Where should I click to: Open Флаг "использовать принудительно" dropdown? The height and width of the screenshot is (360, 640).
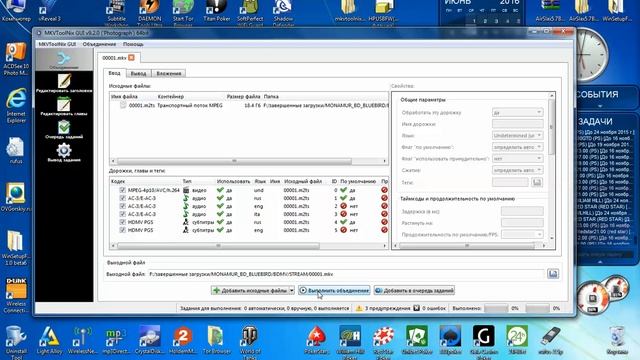517,158
